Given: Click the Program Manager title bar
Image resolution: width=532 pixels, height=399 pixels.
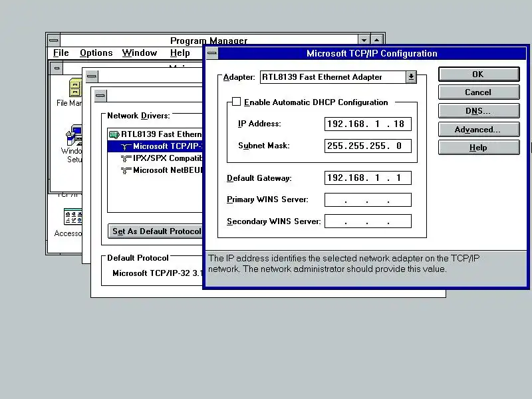Looking at the screenshot, I should [209, 41].
